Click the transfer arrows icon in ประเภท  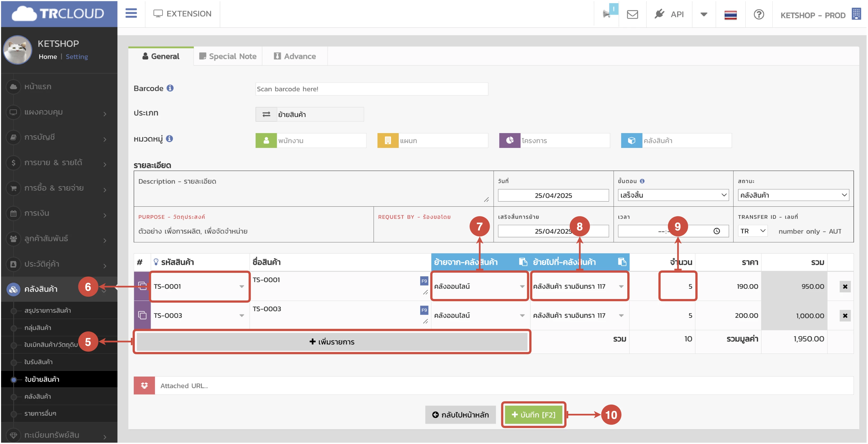pyautogui.click(x=266, y=115)
